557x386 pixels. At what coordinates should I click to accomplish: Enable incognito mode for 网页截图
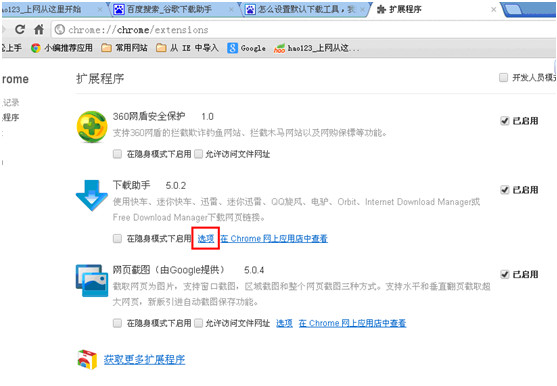click(117, 323)
